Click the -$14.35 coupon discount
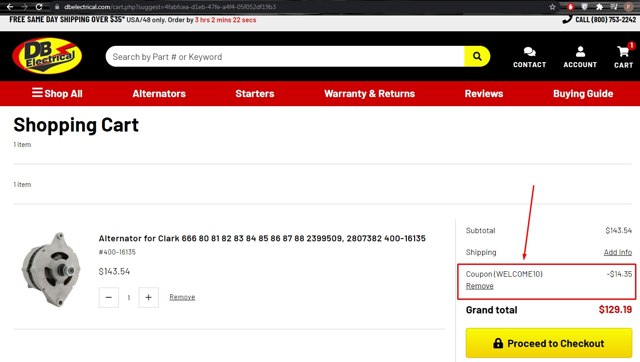Image resolution: width=640 pixels, height=362 pixels. (619, 274)
